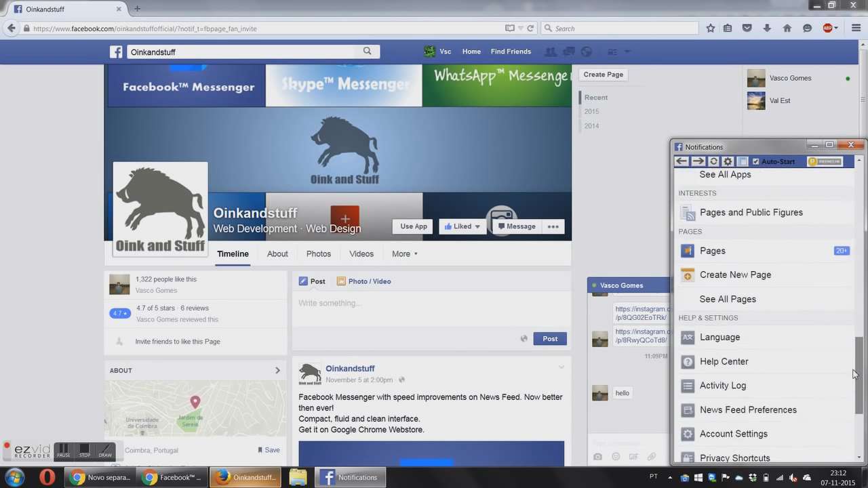
Task: Open the Liked dropdown button
Action: click(462, 226)
